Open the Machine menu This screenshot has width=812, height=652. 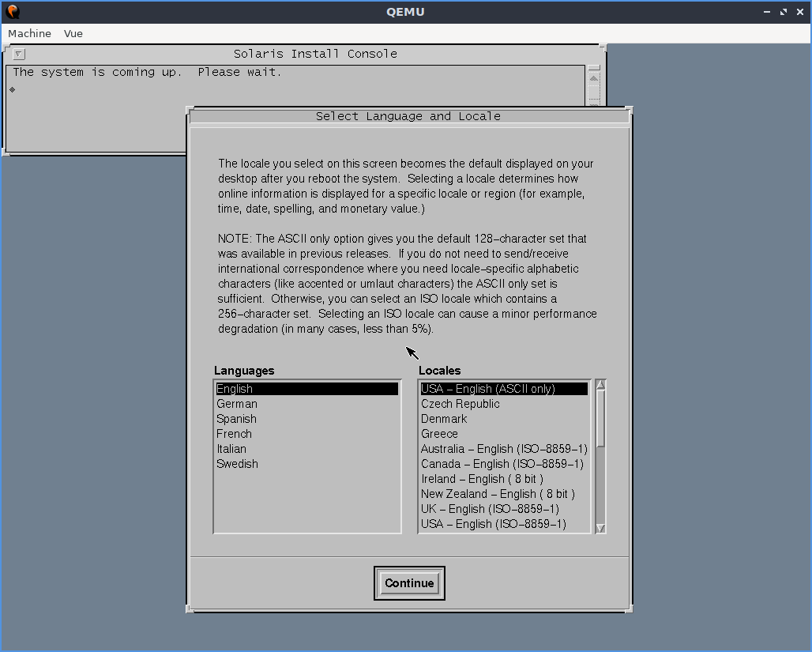(29, 34)
